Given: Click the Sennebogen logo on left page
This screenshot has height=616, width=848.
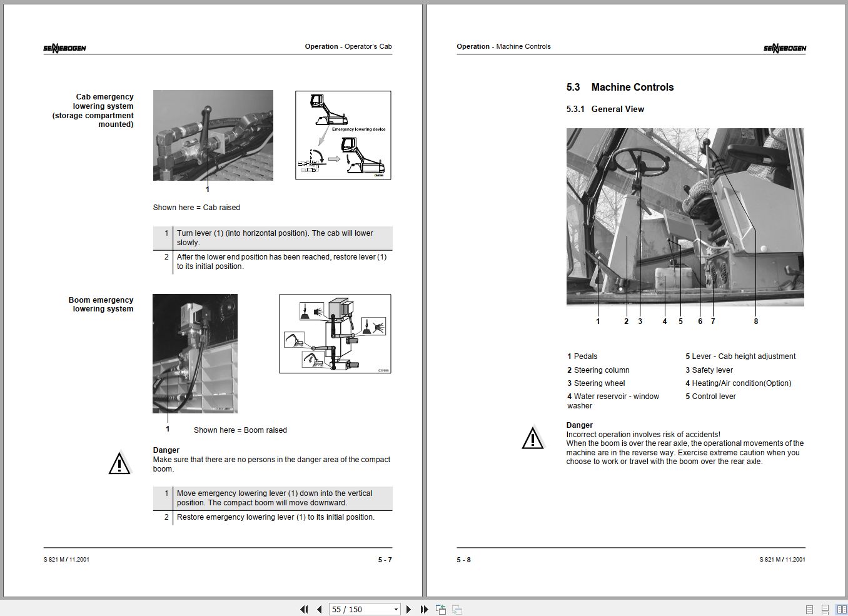Looking at the screenshot, I should 64,48.
